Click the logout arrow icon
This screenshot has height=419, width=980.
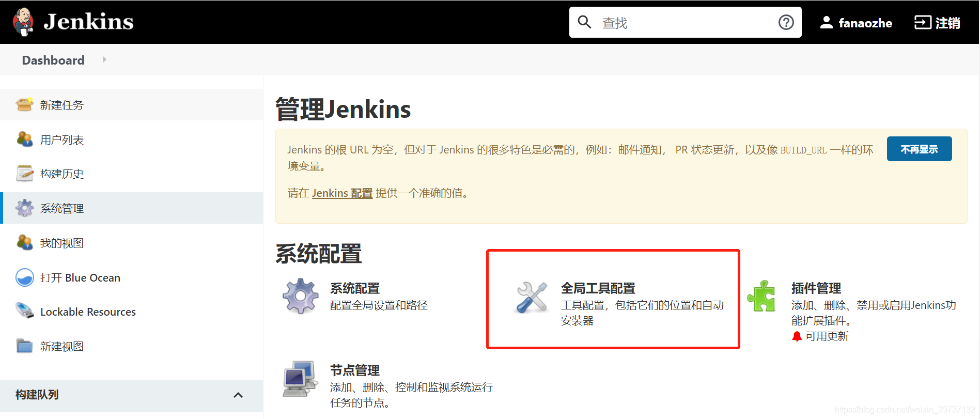click(x=923, y=22)
